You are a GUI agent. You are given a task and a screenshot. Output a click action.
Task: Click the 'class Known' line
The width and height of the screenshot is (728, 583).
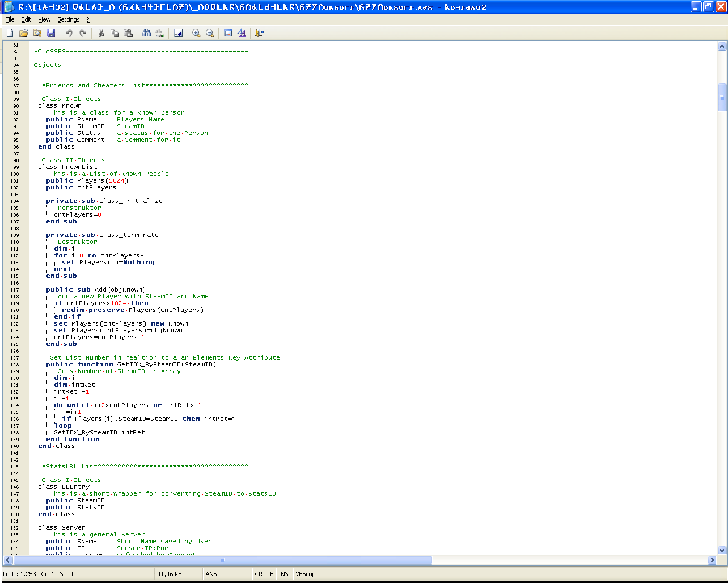click(60, 105)
